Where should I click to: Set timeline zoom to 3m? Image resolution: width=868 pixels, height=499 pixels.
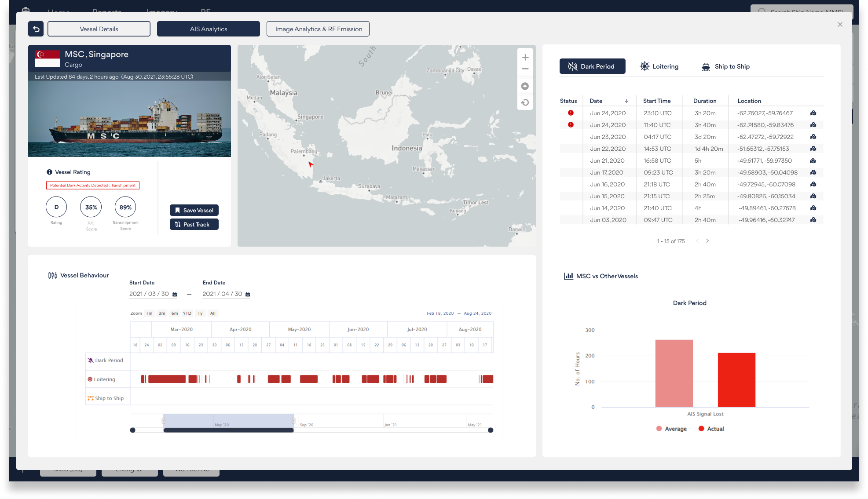coord(162,313)
